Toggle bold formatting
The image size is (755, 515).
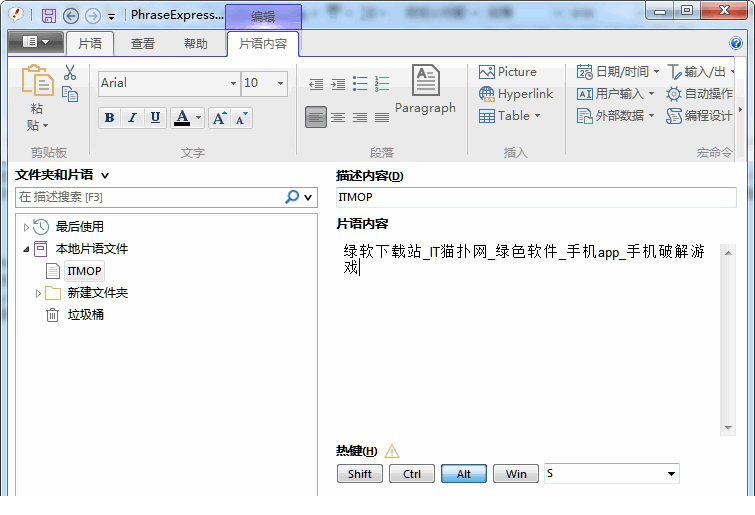pos(109,118)
